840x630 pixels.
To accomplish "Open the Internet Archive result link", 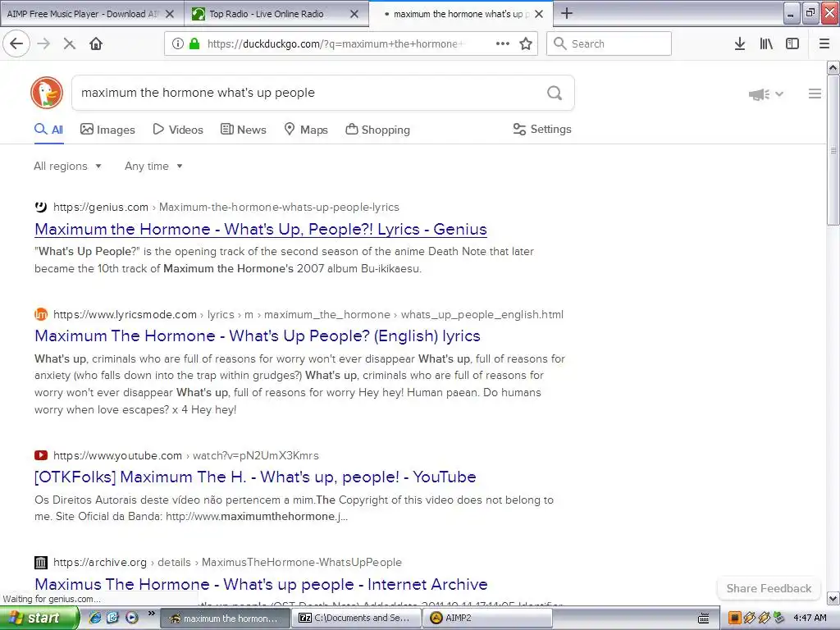I will [x=261, y=584].
